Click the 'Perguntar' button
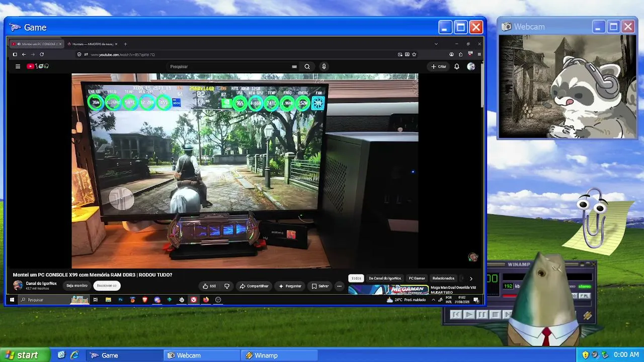This screenshot has width=644, height=362. pos(290,286)
